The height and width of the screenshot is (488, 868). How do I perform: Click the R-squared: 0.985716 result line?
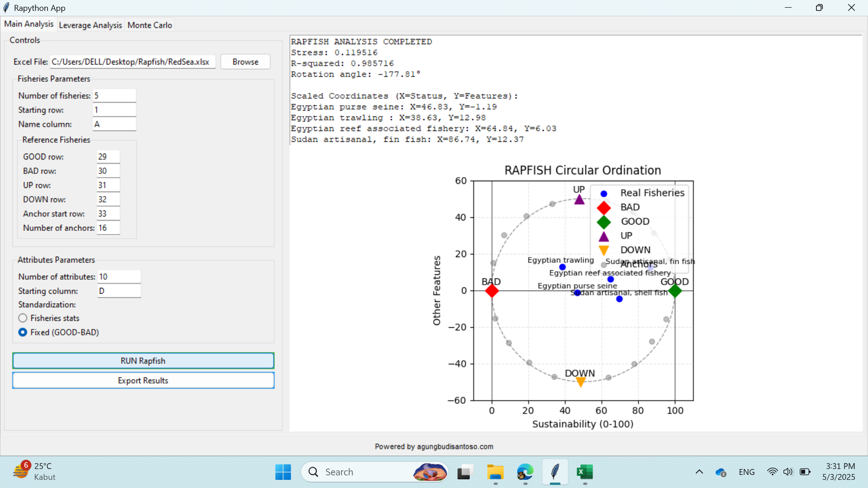[342, 63]
